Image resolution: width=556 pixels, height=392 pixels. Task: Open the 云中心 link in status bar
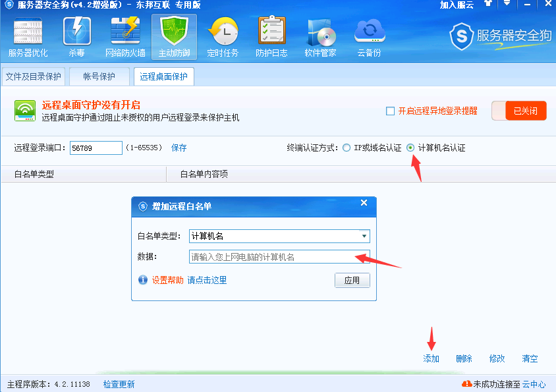pyautogui.click(x=534, y=384)
